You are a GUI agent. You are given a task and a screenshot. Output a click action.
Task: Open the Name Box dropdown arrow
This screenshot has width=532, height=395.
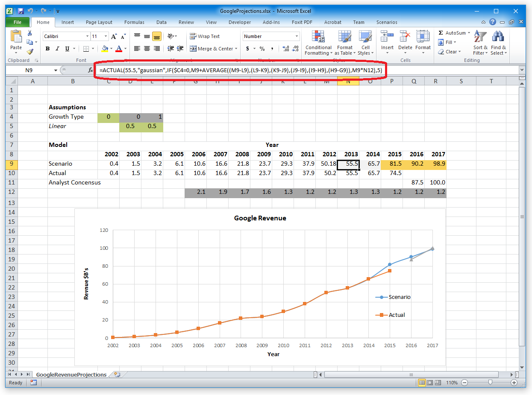click(x=56, y=70)
